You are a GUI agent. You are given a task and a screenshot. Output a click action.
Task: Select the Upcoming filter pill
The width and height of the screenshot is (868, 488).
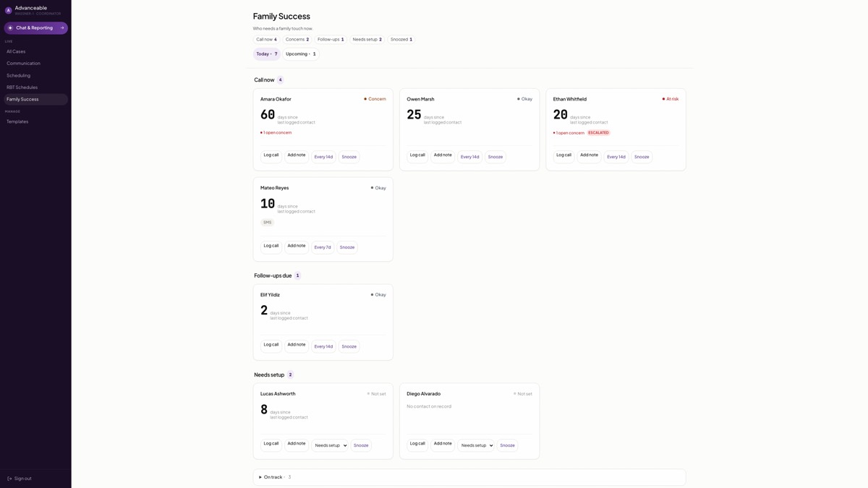coord(301,54)
